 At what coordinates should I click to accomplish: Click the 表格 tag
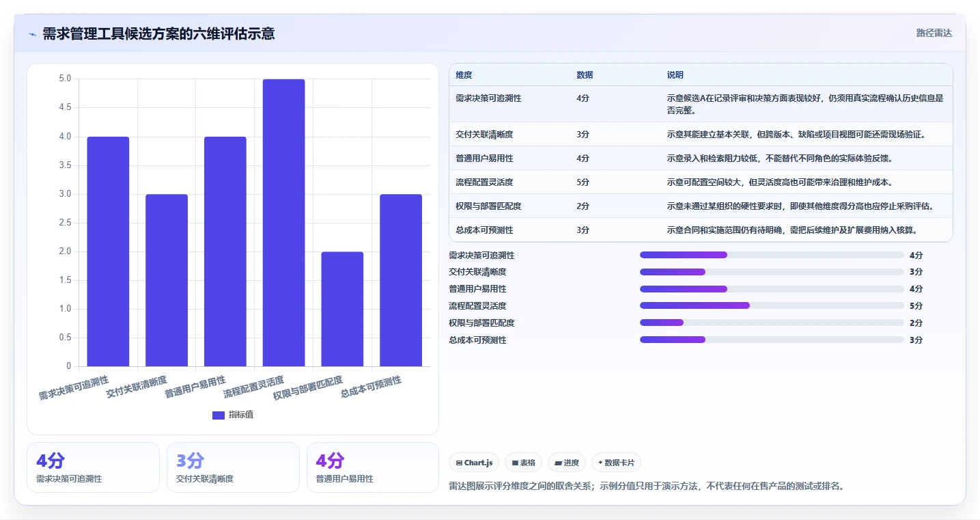point(523,463)
